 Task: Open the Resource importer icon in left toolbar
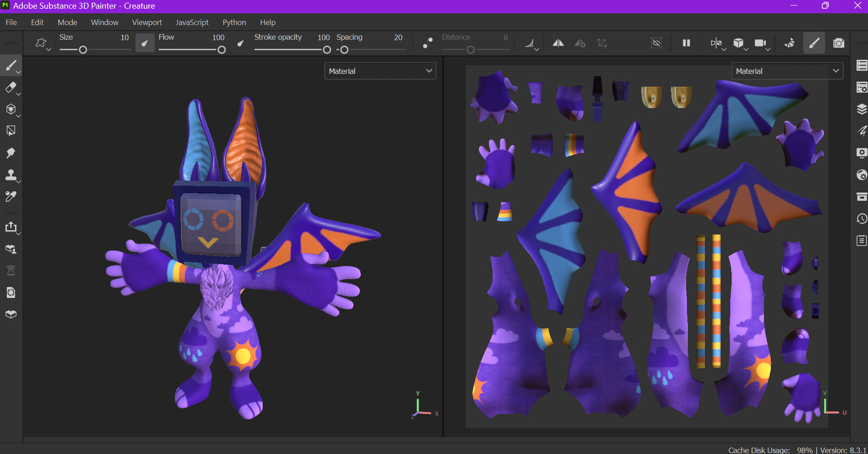pyautogui.click(x=11, y=249)
